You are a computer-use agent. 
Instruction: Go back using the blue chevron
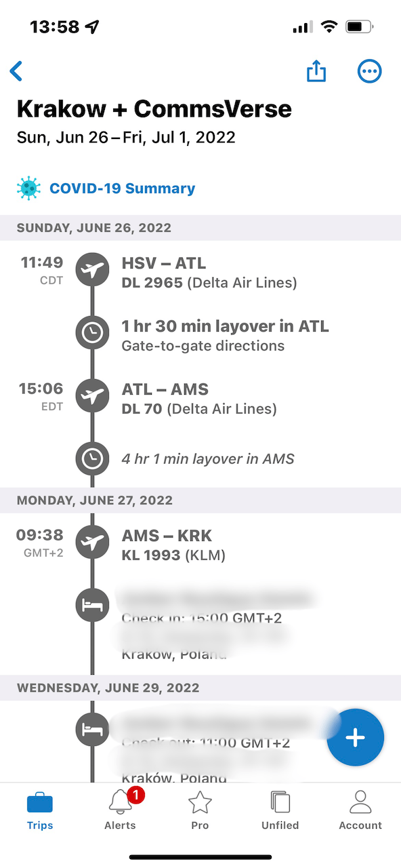[16, 71]
